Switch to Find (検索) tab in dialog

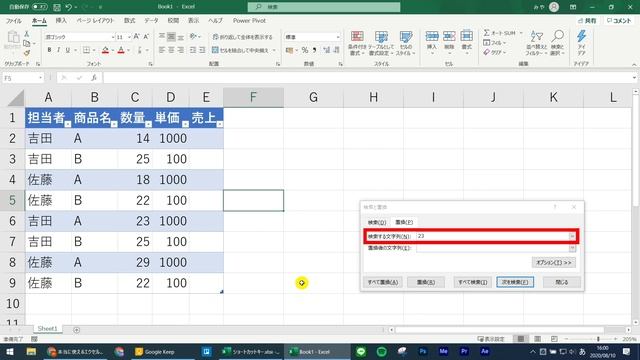[x=376, y=222]
